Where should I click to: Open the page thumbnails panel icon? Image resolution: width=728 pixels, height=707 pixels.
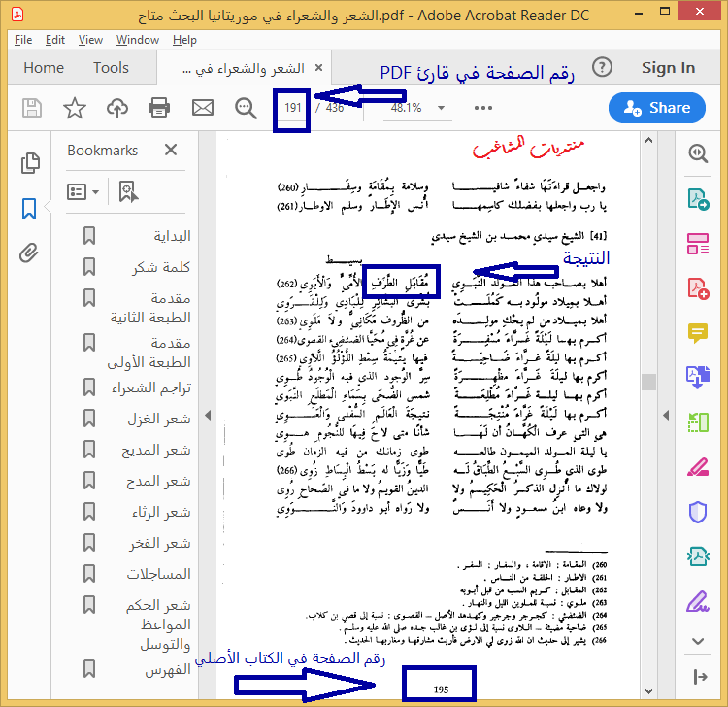click(x=29, y=163)
